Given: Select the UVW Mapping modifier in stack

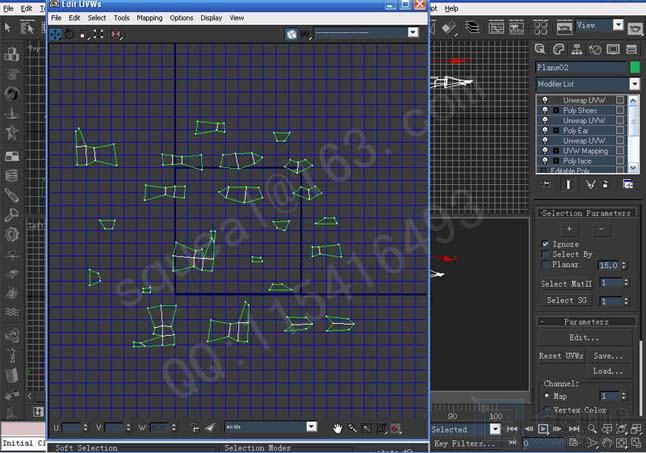Looking at the screenshot, I should pyautogui.click(x=587, y=151).
